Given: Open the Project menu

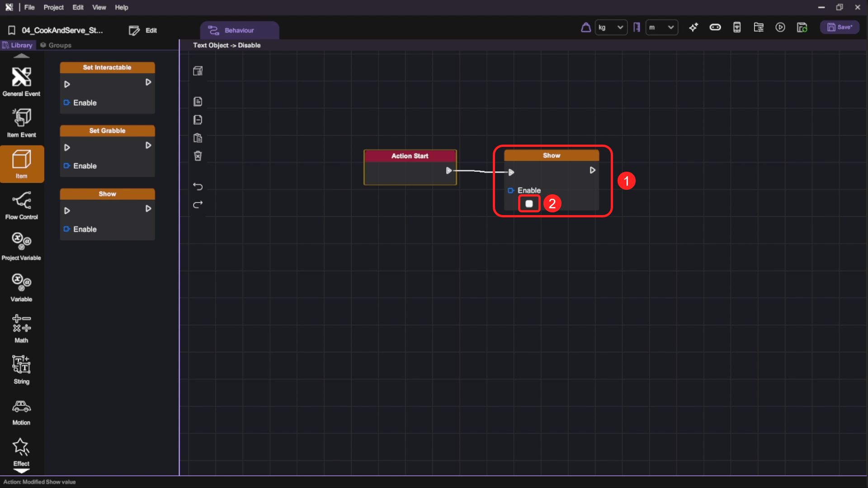Looking at the screenshot, I should tap(53, 7).
